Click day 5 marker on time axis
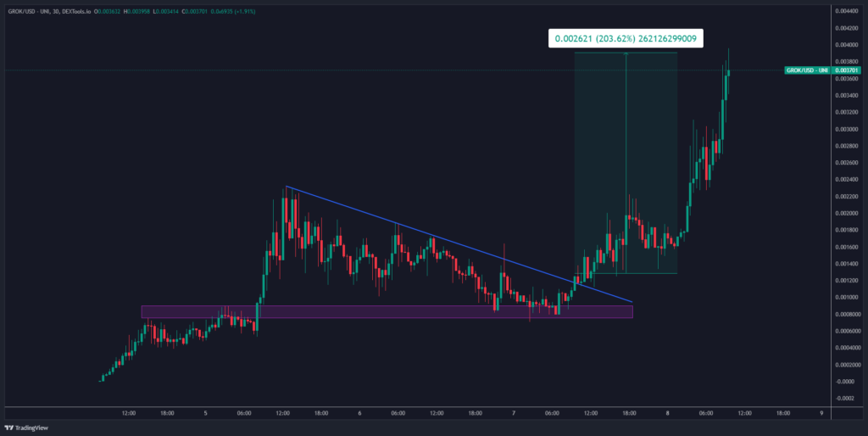Image resolution: width=868 pixels, height=436 pixels. [x=206, y=413]
